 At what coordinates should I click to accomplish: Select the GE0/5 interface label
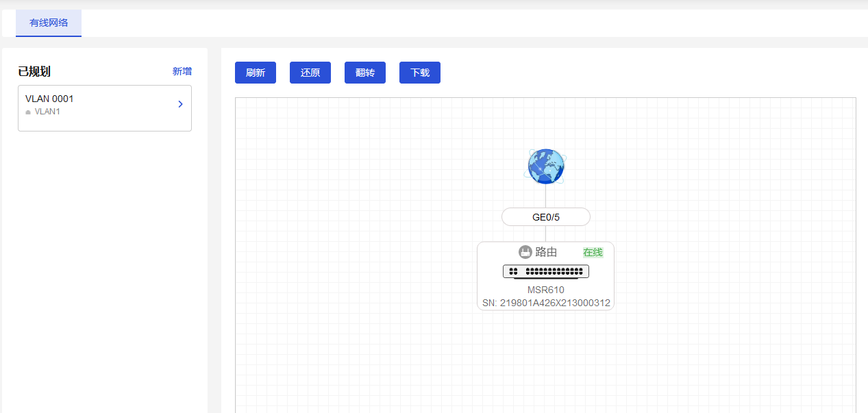click(545, 217)
